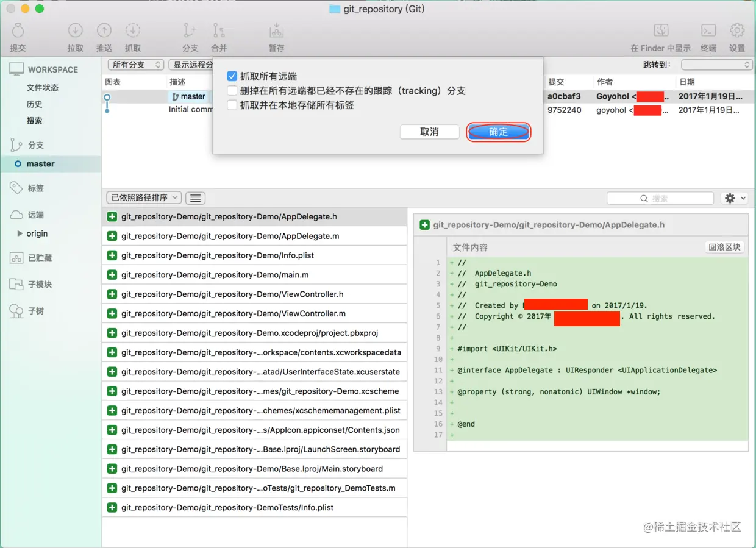756x548 pixels.
Task: Open the All Branches (所有分支) dropdown
Action: 136,65
